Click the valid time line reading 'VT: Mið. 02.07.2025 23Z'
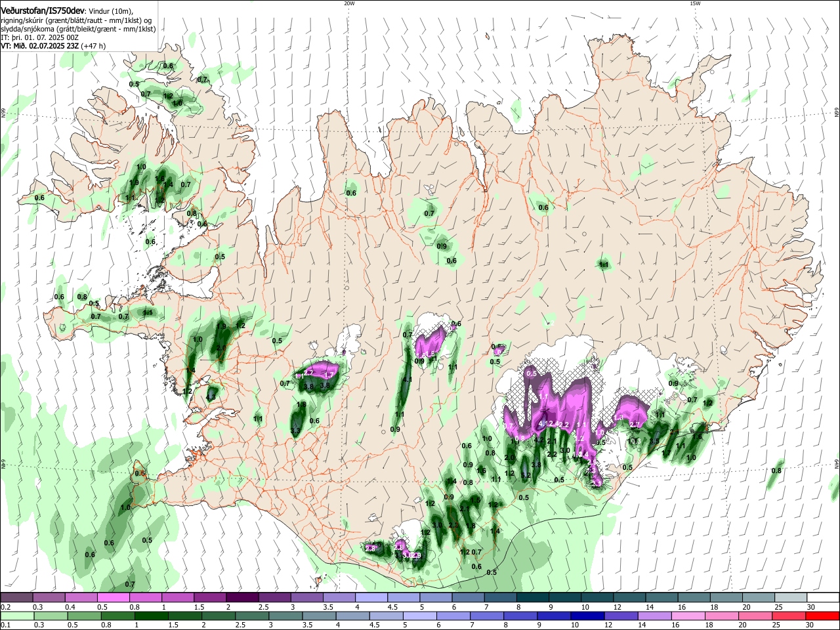 coord(39,46)
